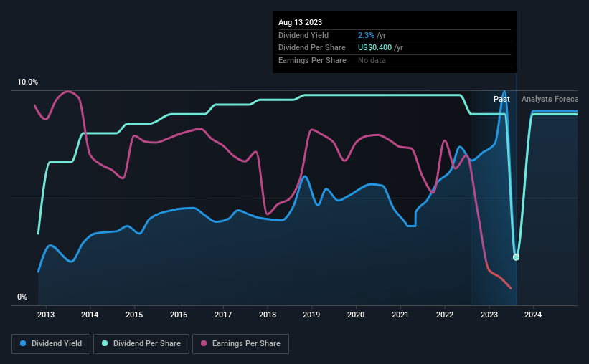Toggle the Earnings Per Share legend button

click(x=240, y=344)
